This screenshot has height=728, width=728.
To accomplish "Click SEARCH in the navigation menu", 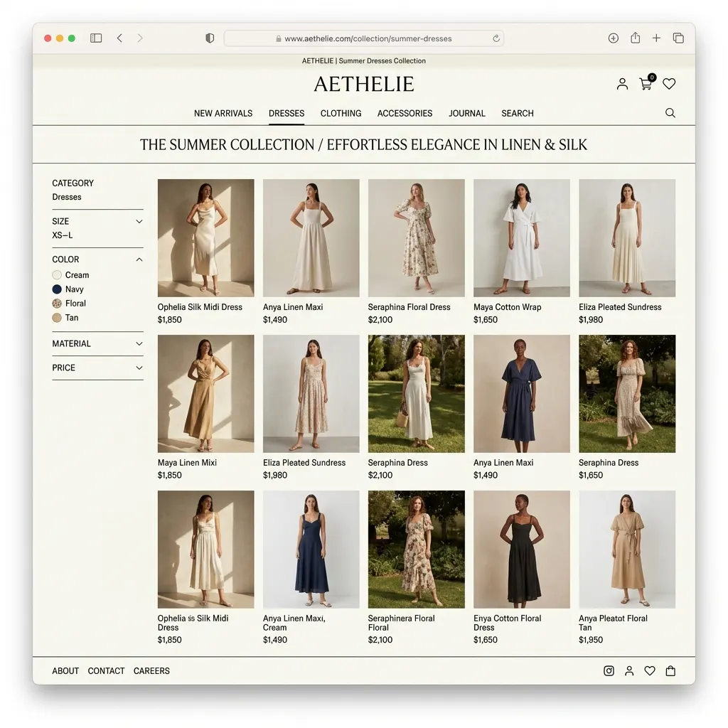I will (518, 113).
